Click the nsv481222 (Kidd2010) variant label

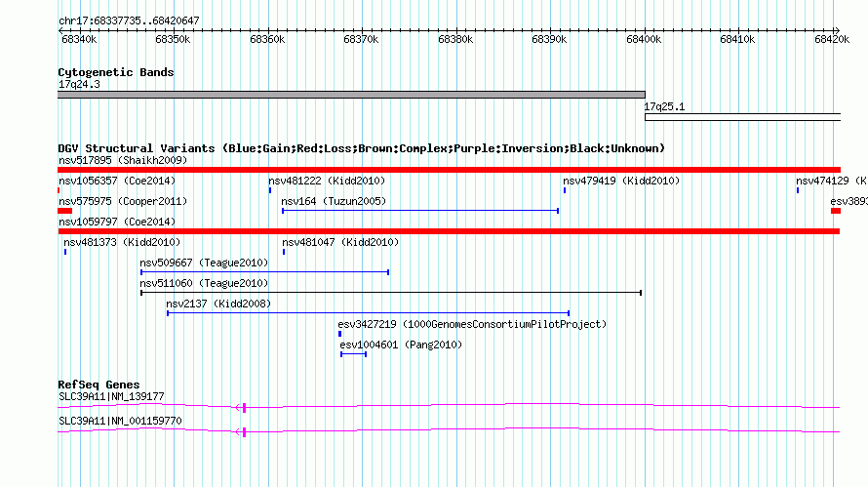[327, 181]
